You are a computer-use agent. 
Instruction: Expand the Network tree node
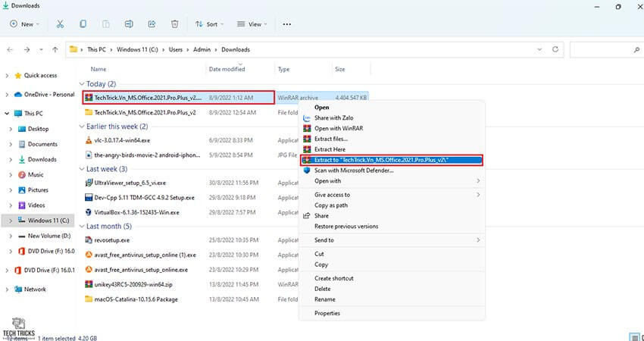point(7,289)
